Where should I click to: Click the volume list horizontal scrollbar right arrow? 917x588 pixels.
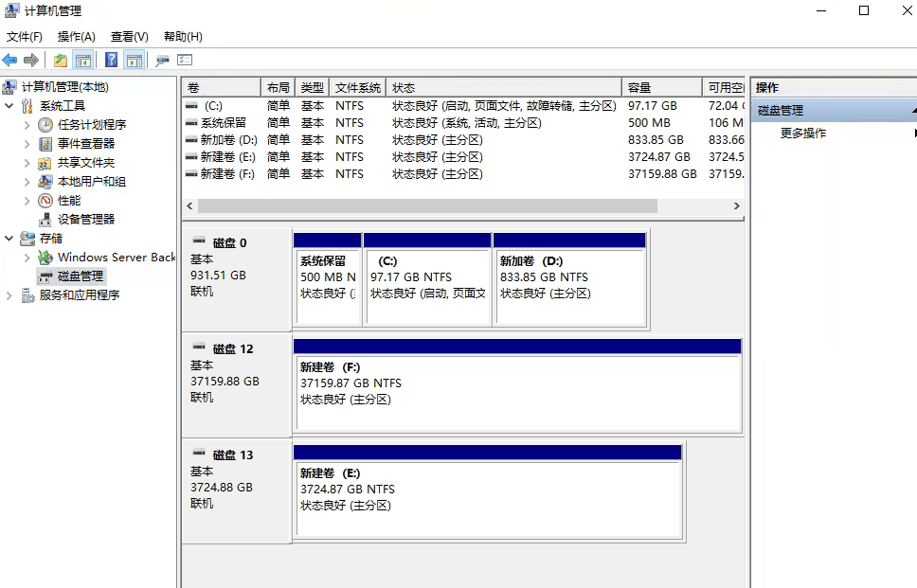tap(737, 205)
